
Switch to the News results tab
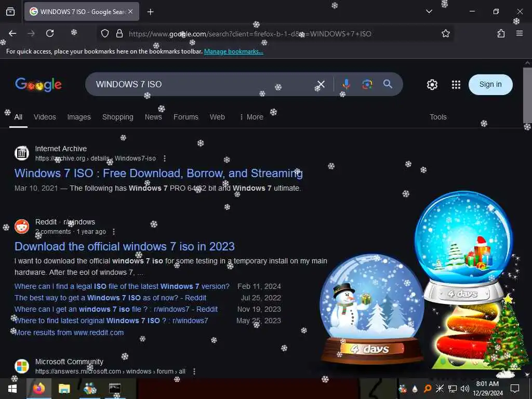(153, 117)
